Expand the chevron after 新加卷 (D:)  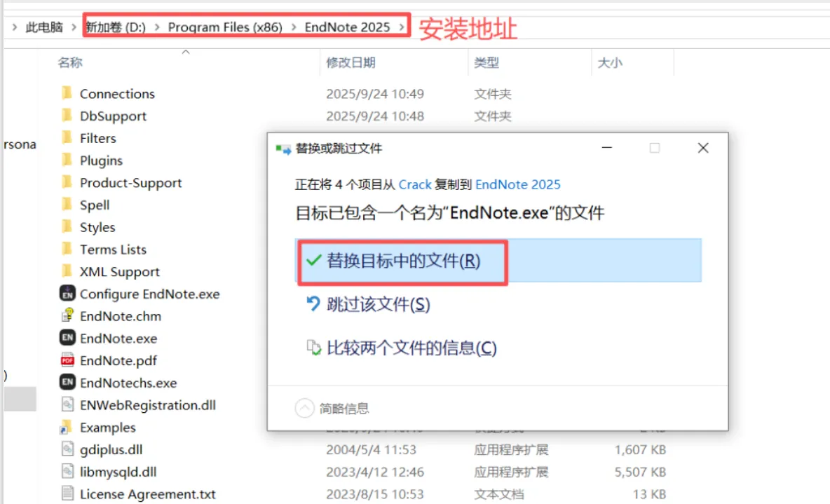tap(157, 27)
